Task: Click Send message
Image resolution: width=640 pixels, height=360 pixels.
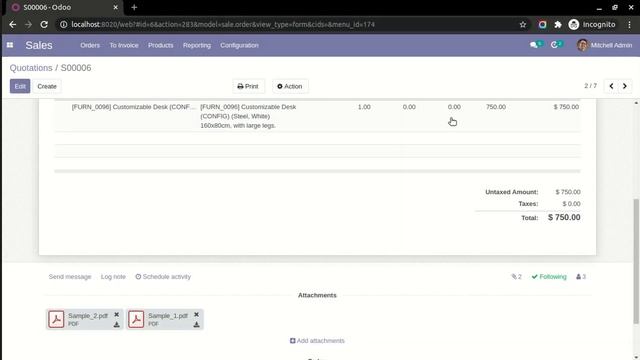Action: [x=70, y=277]
